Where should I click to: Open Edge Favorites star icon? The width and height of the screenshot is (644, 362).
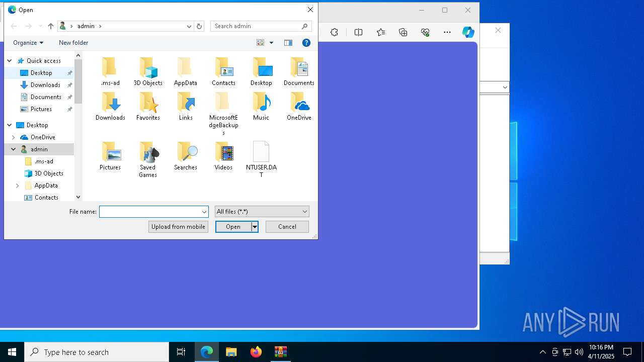[381, 32]
